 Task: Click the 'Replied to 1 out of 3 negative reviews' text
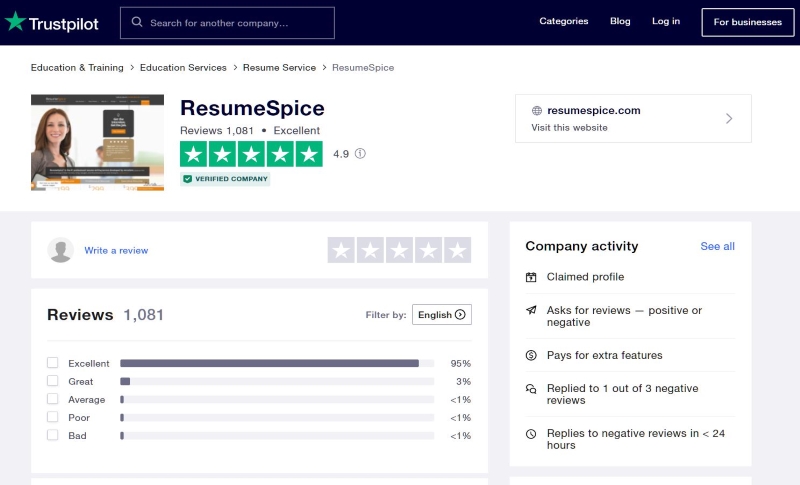[622, 394]
